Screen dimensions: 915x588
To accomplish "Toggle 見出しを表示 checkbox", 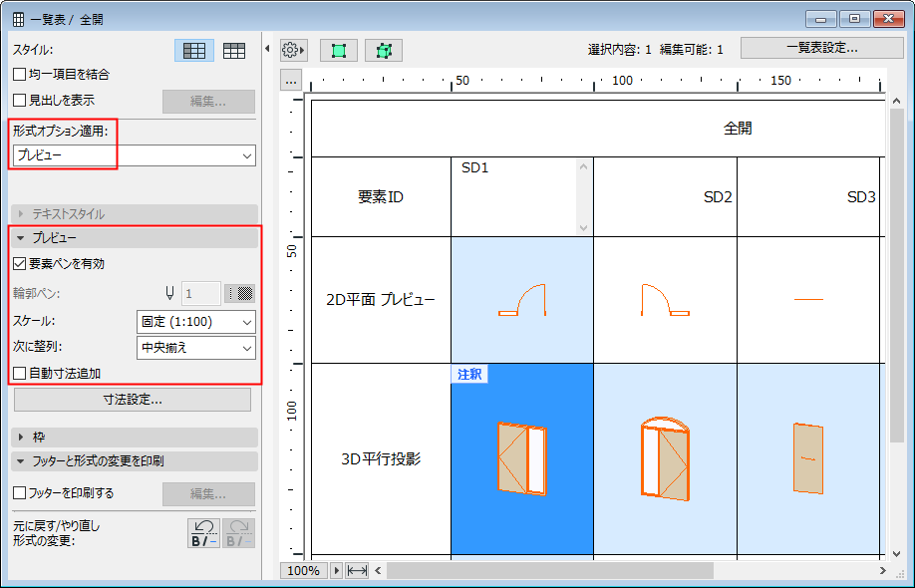I will (x=19, y=101).
